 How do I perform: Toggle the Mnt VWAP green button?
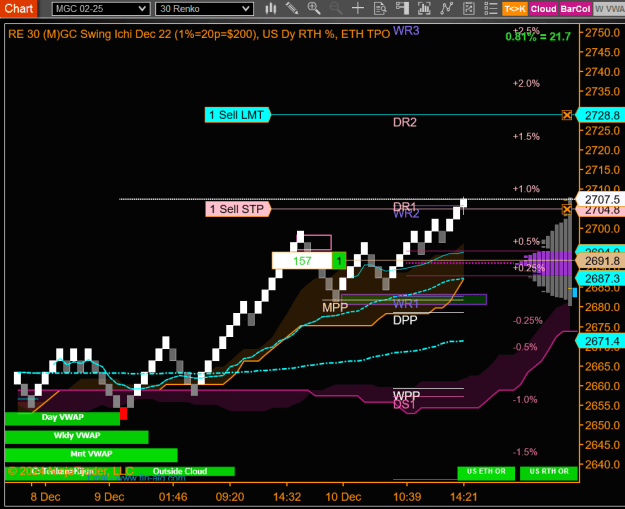tap(91, 454)
